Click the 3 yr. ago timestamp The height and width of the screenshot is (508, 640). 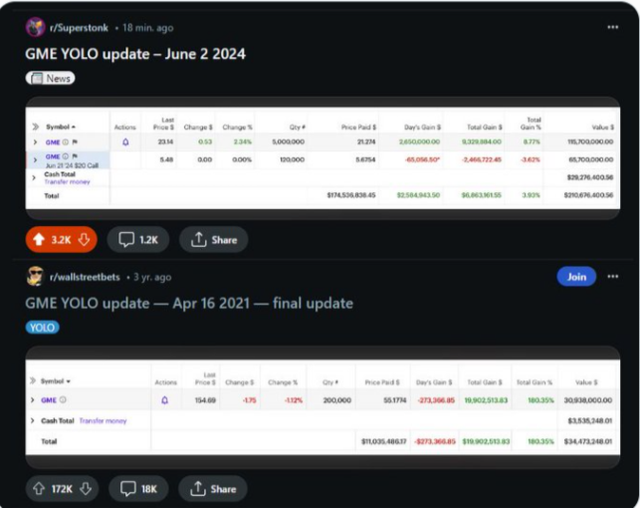[x=152, y=277]
